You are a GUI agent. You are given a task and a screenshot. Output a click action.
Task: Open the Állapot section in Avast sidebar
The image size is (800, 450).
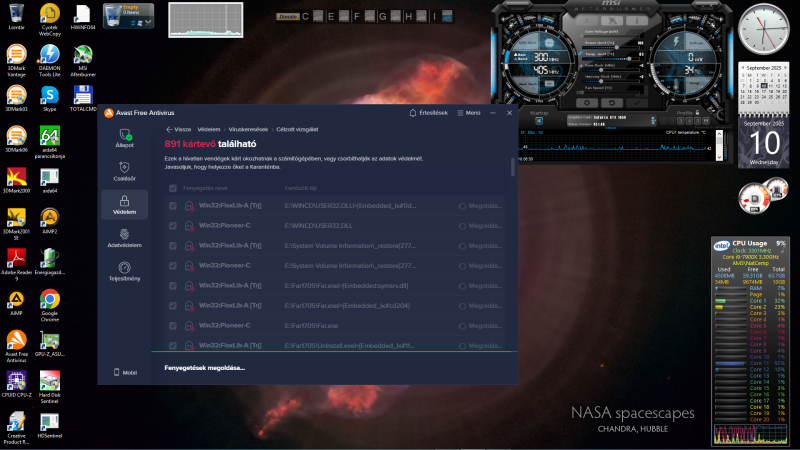[x=124, y=138]
